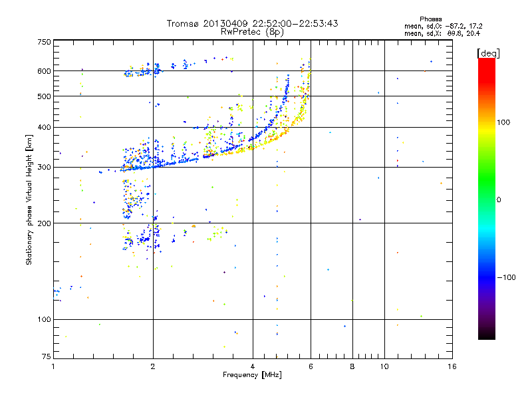Image resolution: width=532 pixels, height=399 pixels.
Task: Click the phase colorbar gradient
Action: (487, 198)
